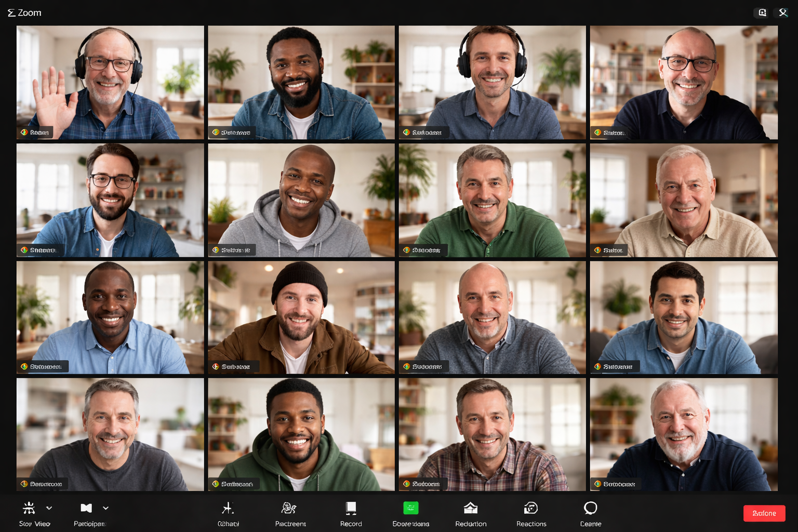The height and width of the screenshot is (532, 798).
Task: Select the headphone-wearing participant's video tile
Action: click(491, 82)
